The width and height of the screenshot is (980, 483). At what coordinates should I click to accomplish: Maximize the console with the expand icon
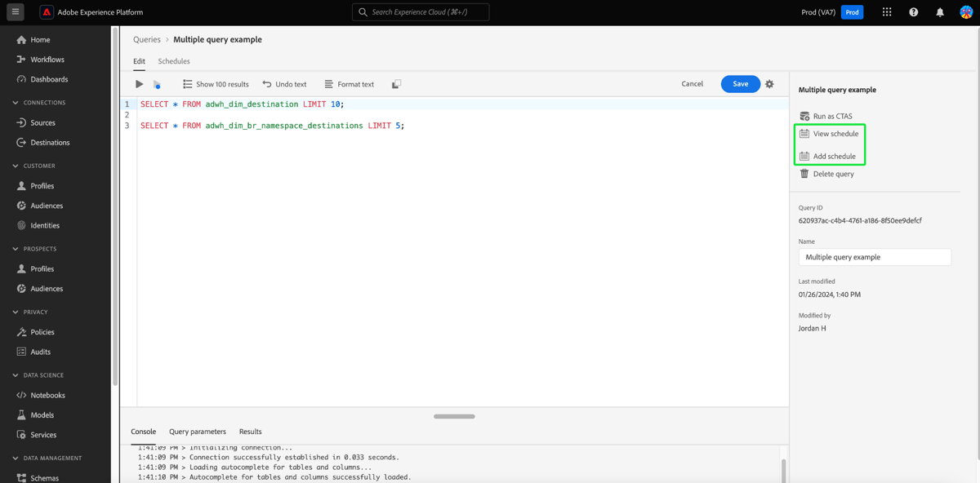pos(396,84)
